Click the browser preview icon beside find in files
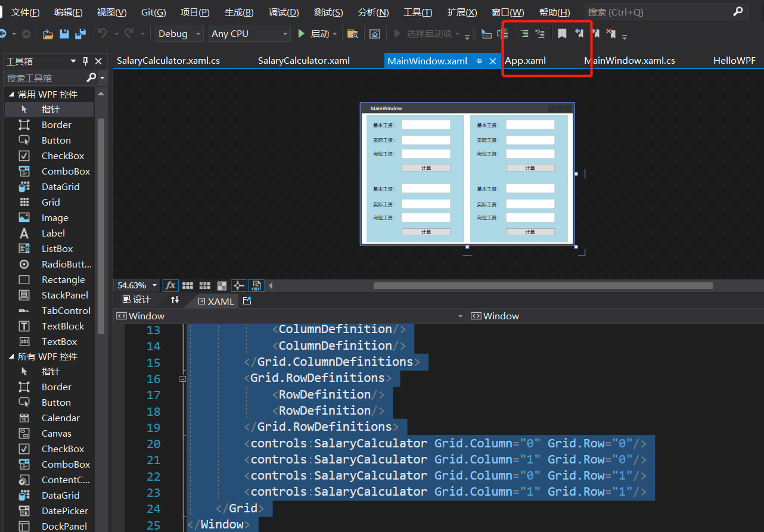Screen dimensions: 764x532 (375, 34)
